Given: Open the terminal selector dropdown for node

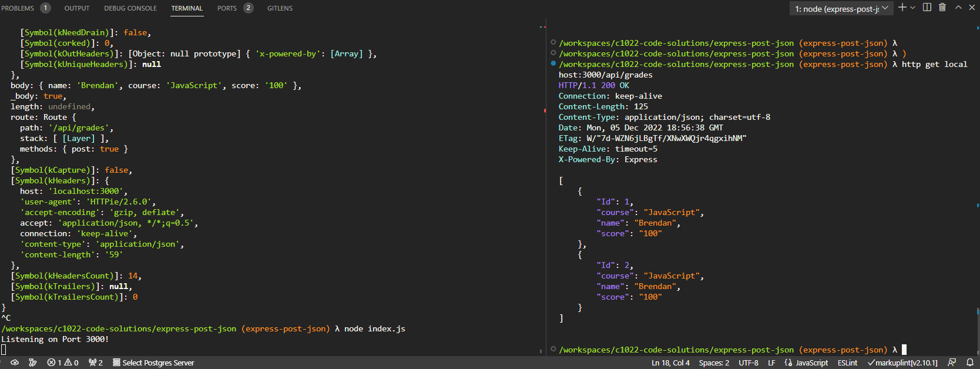Looking at the screenshot, I should pos(841,8).
